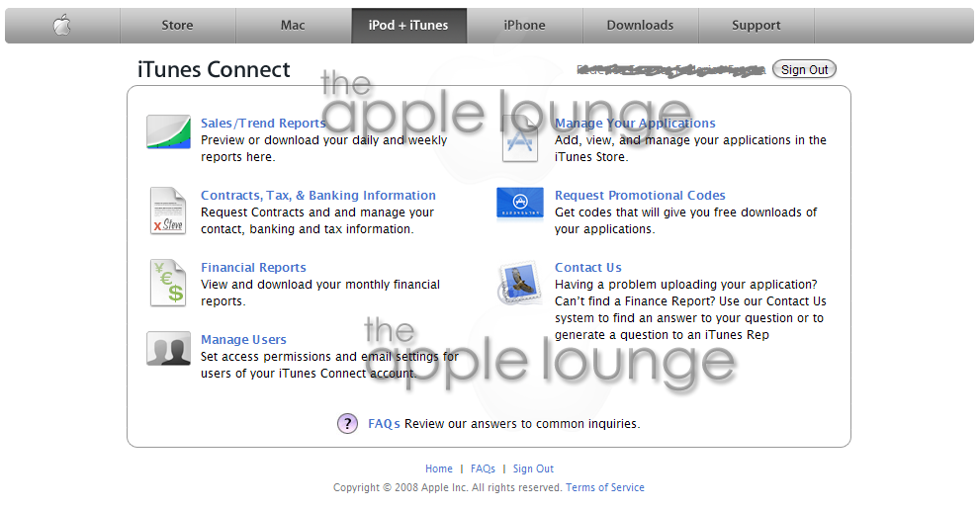The height and width of the screenshot is (510, 980).
Task: Open the Support tab
Action: point(757,26)
